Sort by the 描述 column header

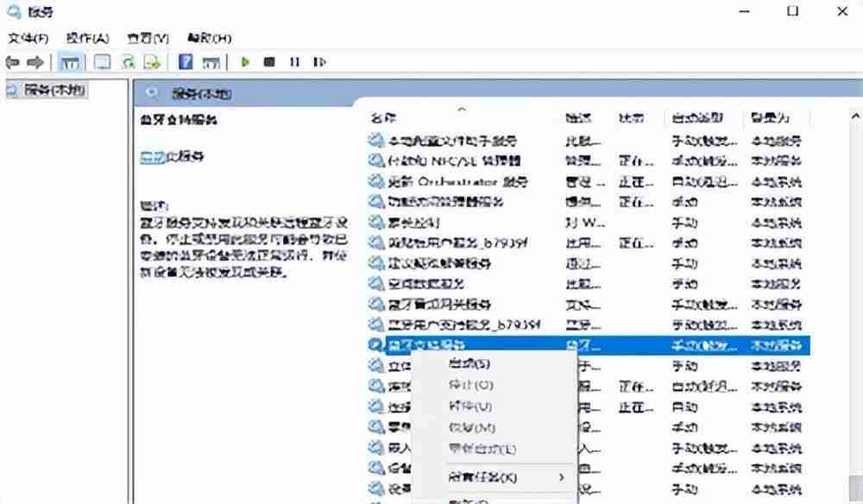tap(579, 117)
